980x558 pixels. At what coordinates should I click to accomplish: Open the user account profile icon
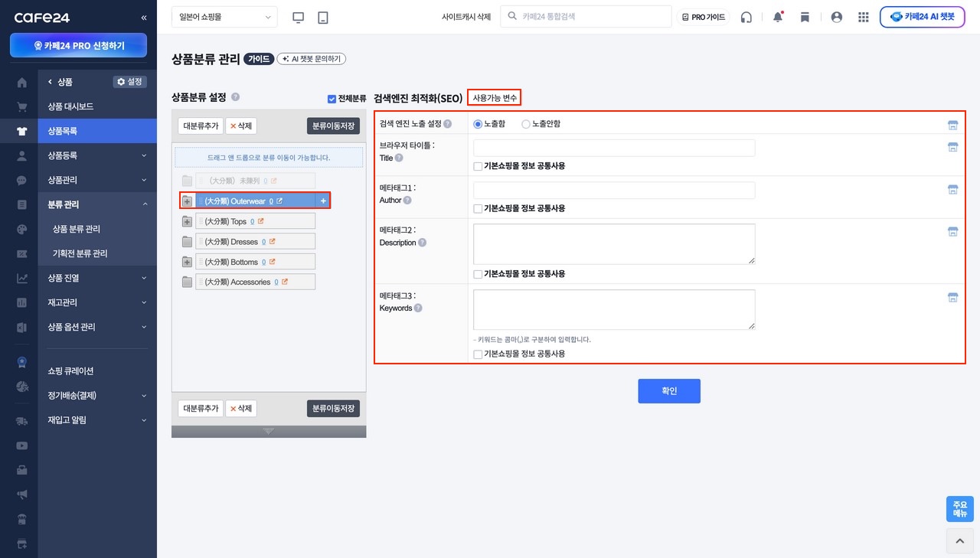pyautogui.click(x=836, y=17)
